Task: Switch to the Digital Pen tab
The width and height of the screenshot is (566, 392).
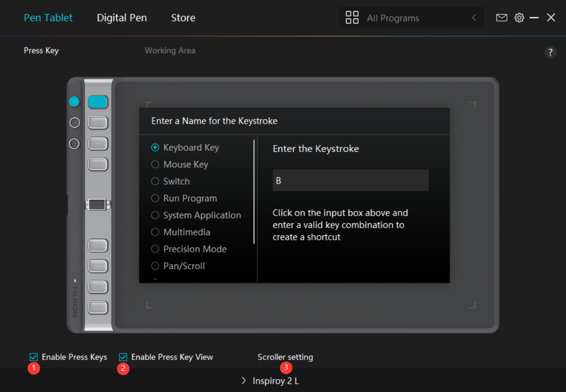Action: click(122, 18)
